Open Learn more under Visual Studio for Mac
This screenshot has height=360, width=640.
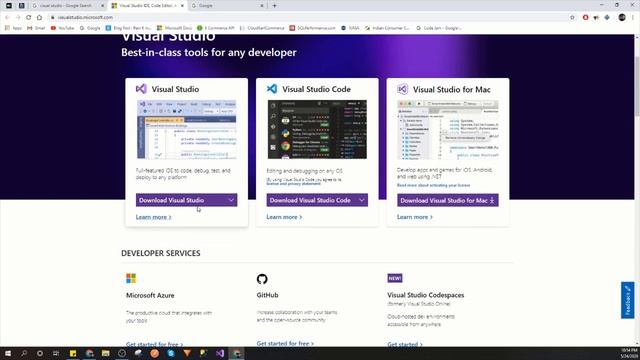415,217
